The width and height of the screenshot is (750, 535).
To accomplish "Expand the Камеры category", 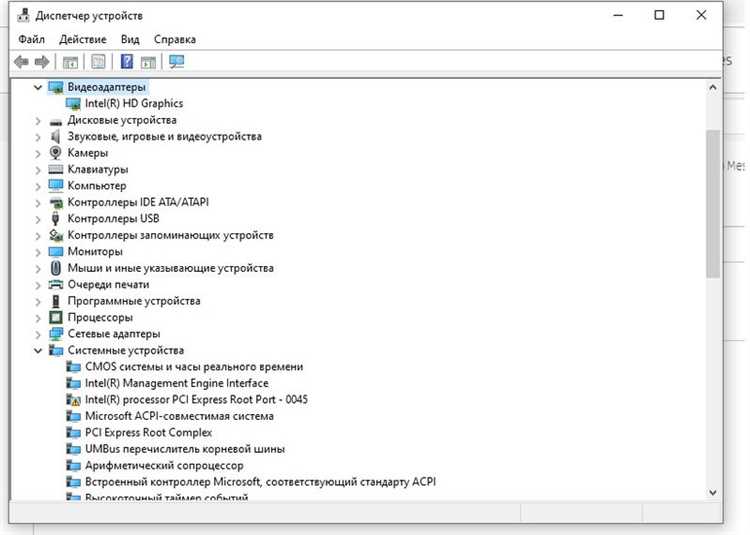I will tap(38, 153).
